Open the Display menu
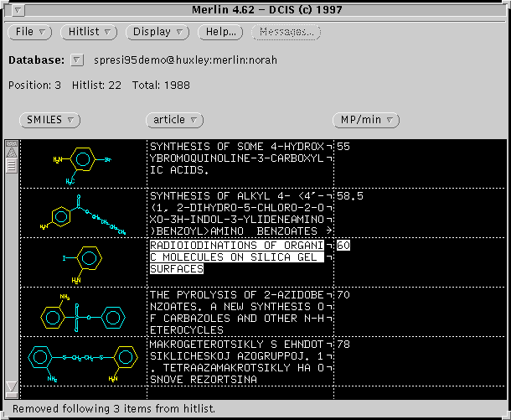This screenshot has width=511, height=420. (x=158, y=32)
